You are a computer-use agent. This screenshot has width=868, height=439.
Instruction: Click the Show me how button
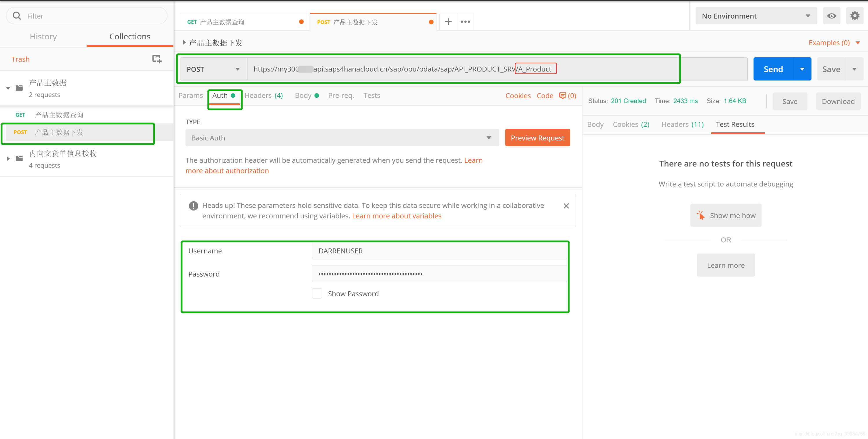(x=725, y=215)
